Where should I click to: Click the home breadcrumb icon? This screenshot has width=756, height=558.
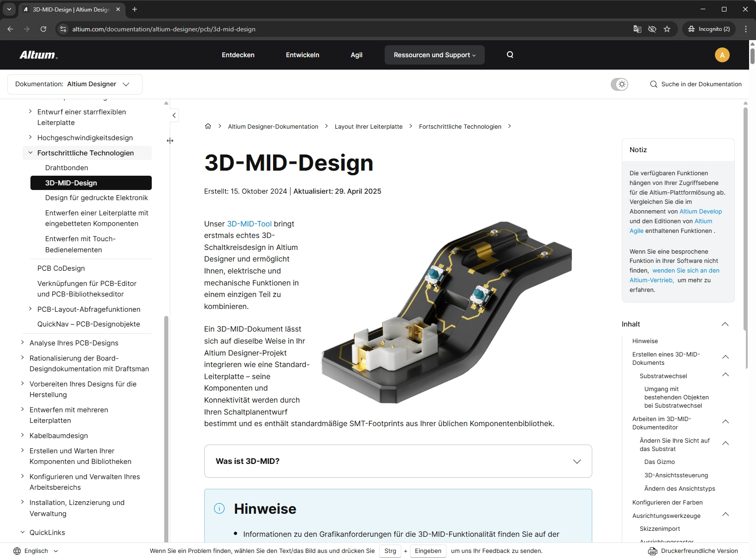tap(208, 126)
